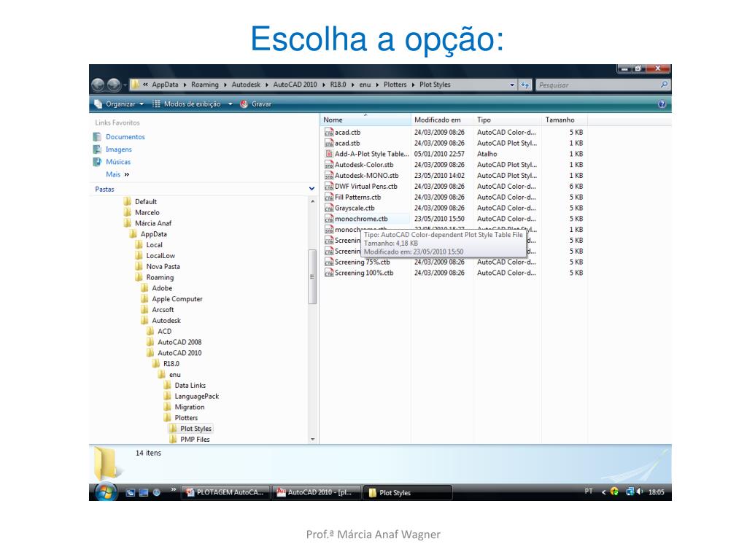Open the Documentos favorite link

click(125, 136)
